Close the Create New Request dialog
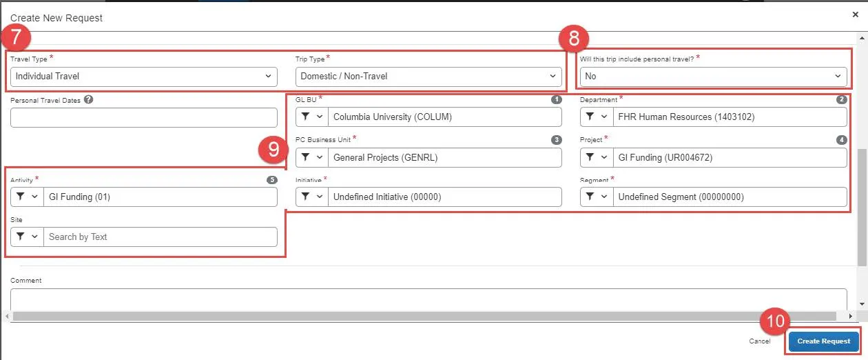868x360 pixels. click(x=856, y=14)
